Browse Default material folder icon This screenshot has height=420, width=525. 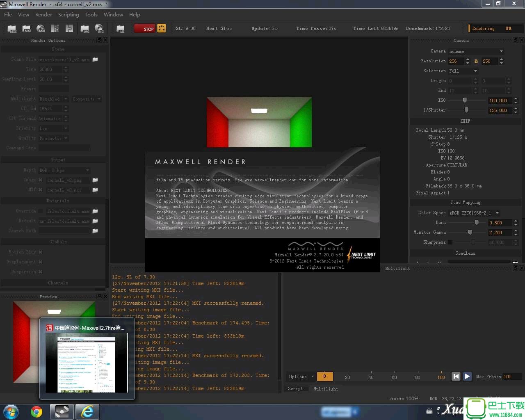[95, 221]
